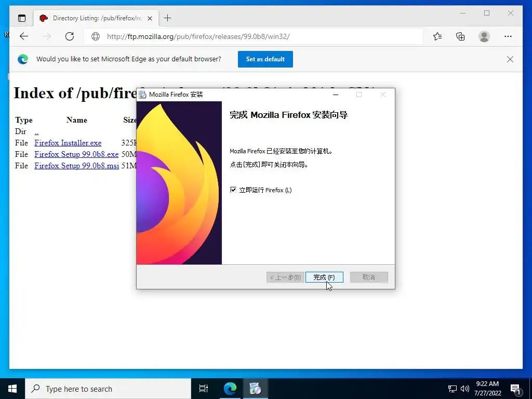This screenshot has width=532, height=399.
Task: Open Edge Settings and more menu
Action: pyautogui.click(x=508, y=36)
